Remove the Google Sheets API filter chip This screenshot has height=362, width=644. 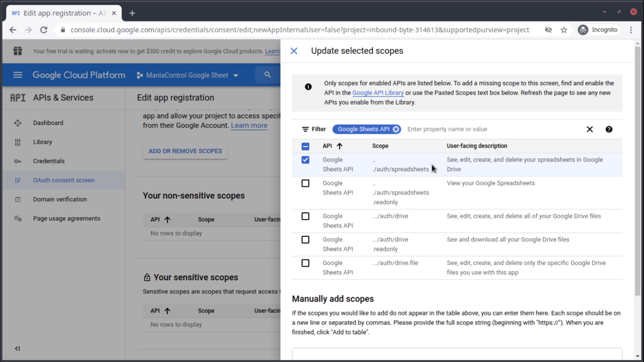pos(396,129)
